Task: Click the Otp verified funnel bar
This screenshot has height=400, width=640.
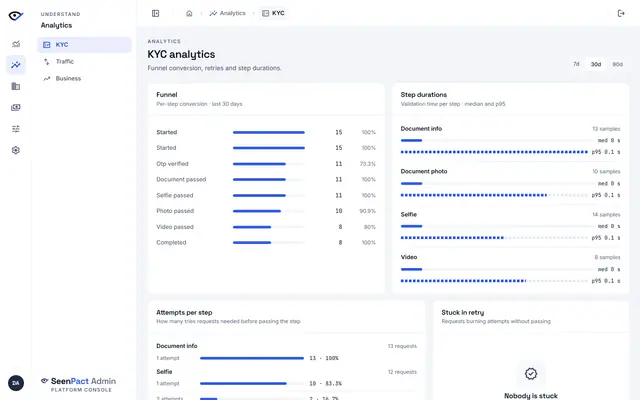Action: click(x=269, y=164)
